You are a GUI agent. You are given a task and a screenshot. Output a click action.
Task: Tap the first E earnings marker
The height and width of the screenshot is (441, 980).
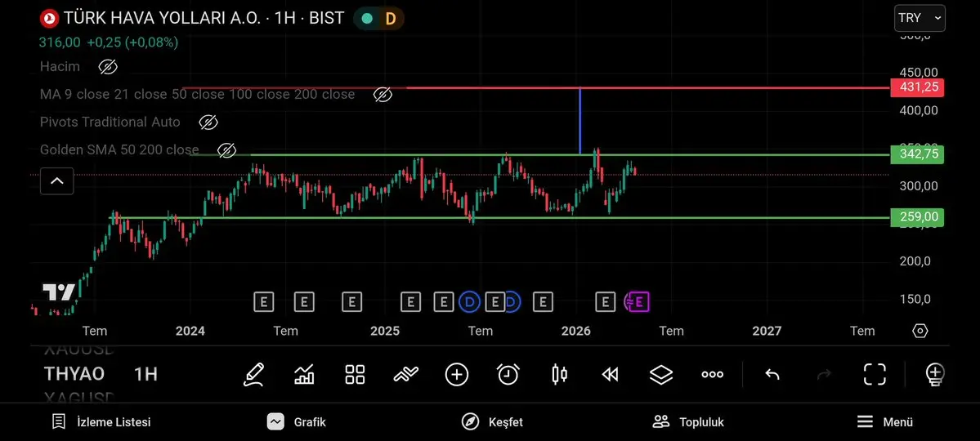[x=264, y=302]
